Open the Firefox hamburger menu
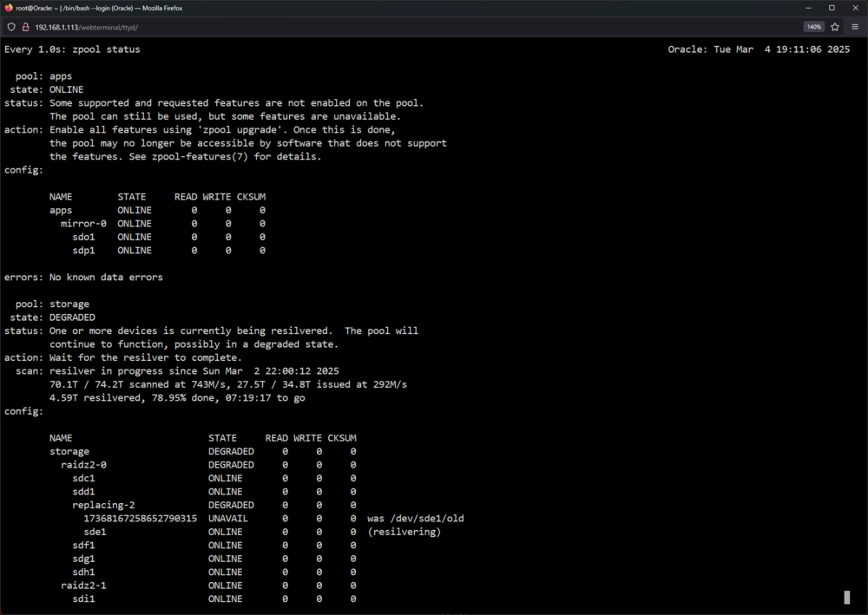 855,27
